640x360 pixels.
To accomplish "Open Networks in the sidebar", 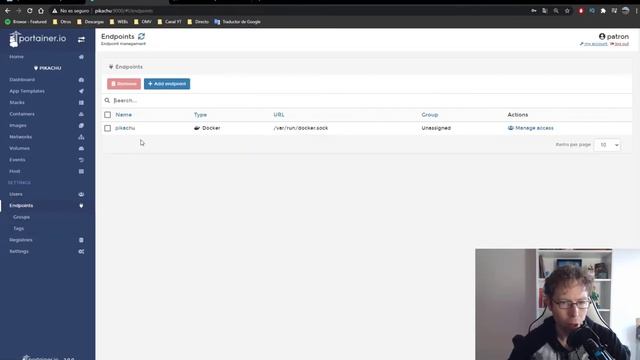I will click(x=20, y=137).
